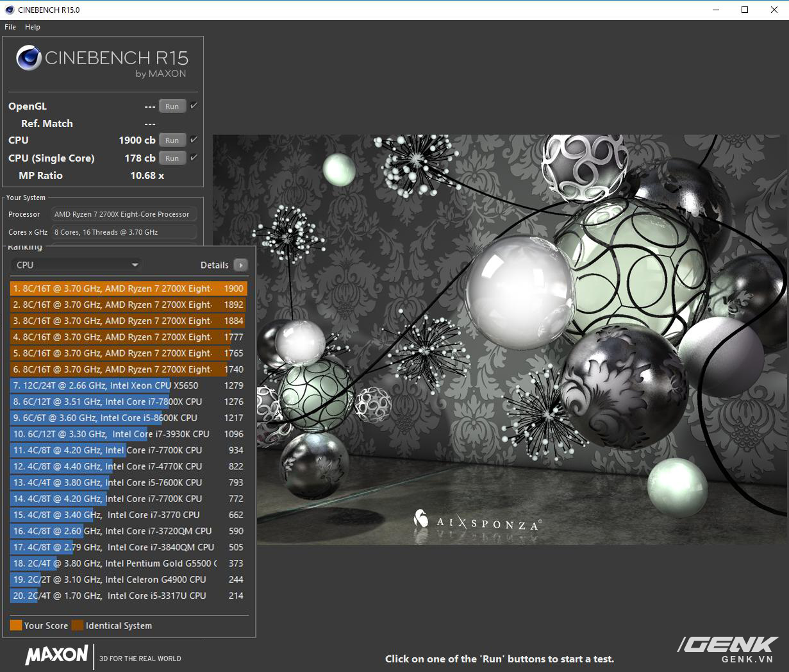Toggle the CPU test checkmark

pos(194,140)
